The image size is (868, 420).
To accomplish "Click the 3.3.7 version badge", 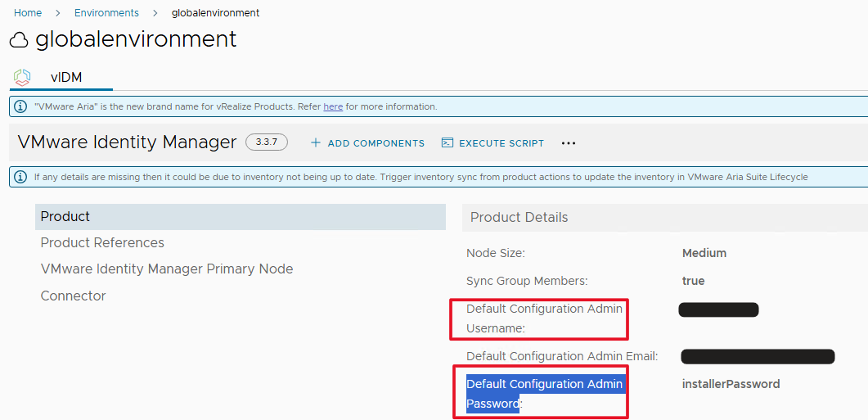I will click(x=267, y=142).
